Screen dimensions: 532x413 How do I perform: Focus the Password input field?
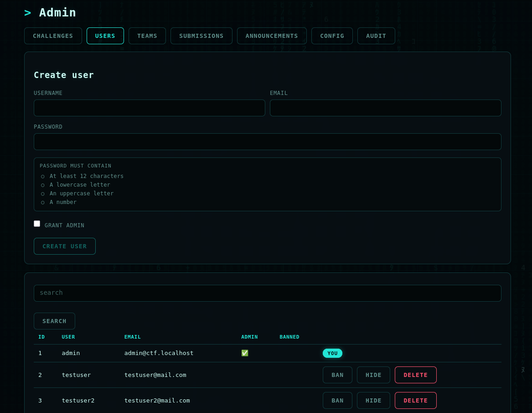(267, 141)
